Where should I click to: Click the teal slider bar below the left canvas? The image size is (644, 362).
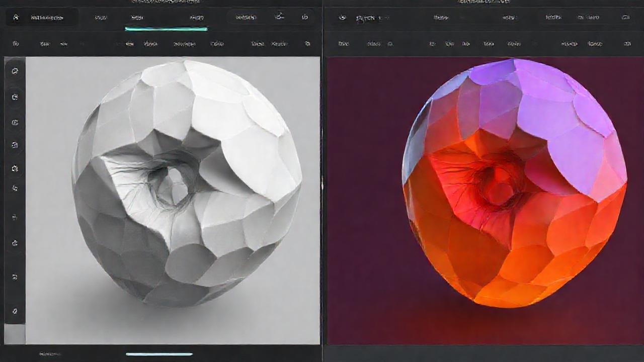[x=159, y=354]
